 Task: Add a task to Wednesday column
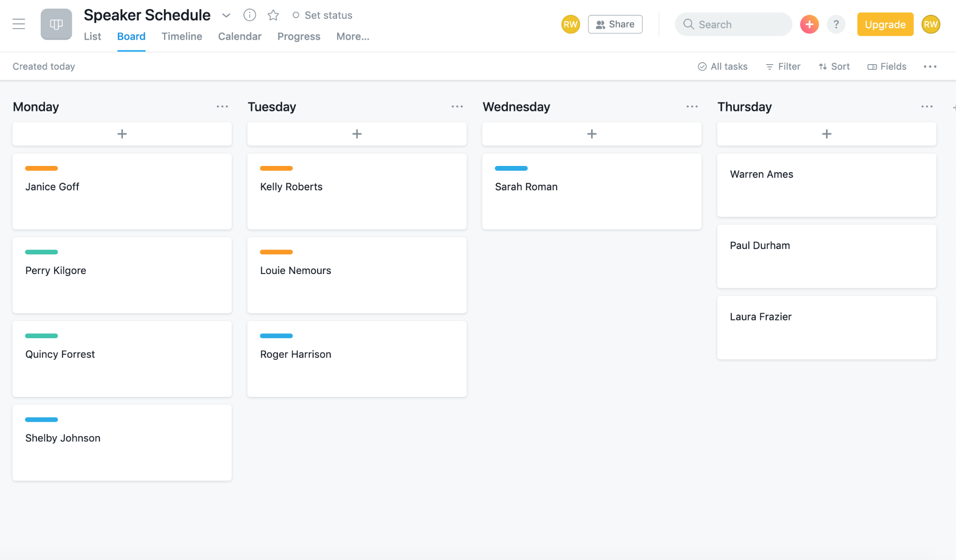tap(592, 134)
